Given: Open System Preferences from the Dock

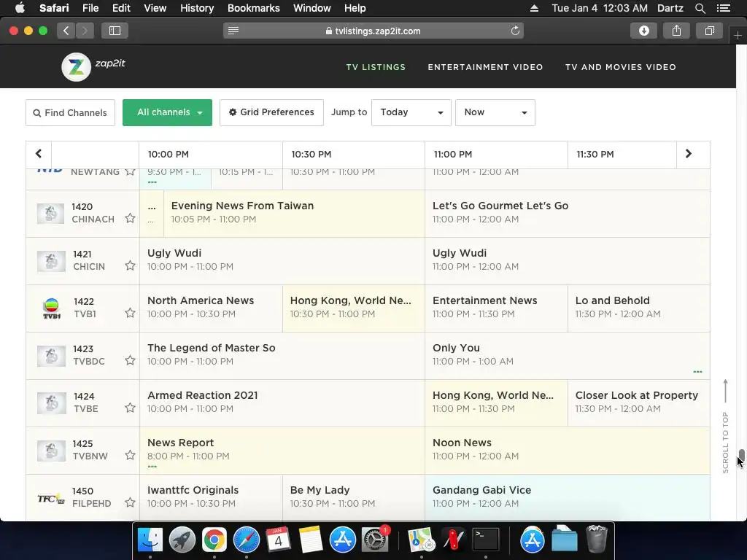Looking at the screenshot, I should click(x=375, y=540).
